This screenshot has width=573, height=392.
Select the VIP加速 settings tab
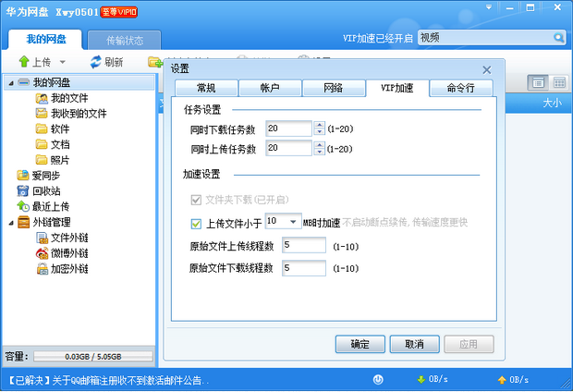(x=397, y=88)
